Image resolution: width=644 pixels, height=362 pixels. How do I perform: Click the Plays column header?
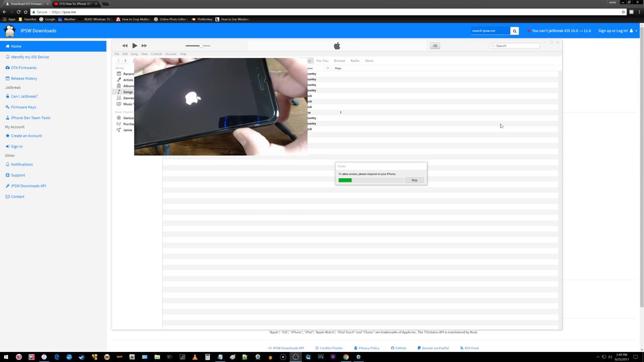tap(338, 68)
